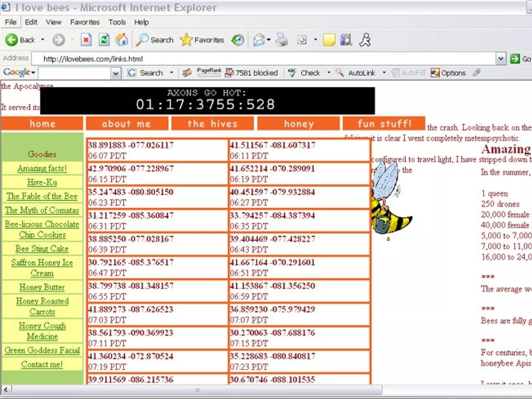Viewport: 532px width, 399px height.
Task: Click the Home page icon
Action: tap(122, 40)
